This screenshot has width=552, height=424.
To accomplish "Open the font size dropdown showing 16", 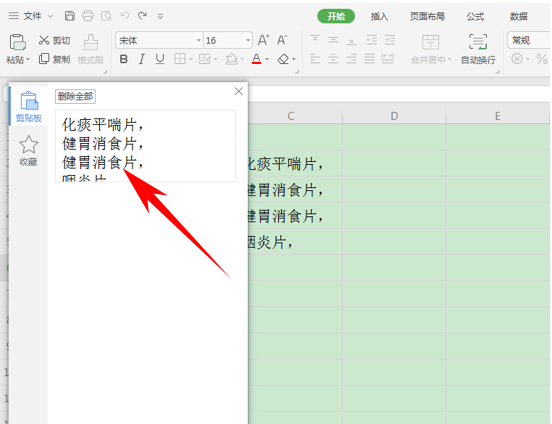I will pos(248,40).
